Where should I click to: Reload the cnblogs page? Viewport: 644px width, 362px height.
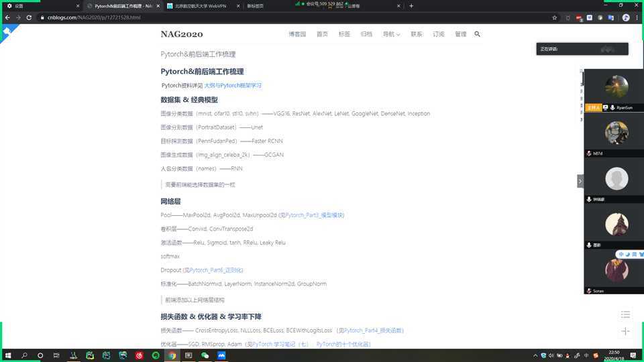(29, 17)
